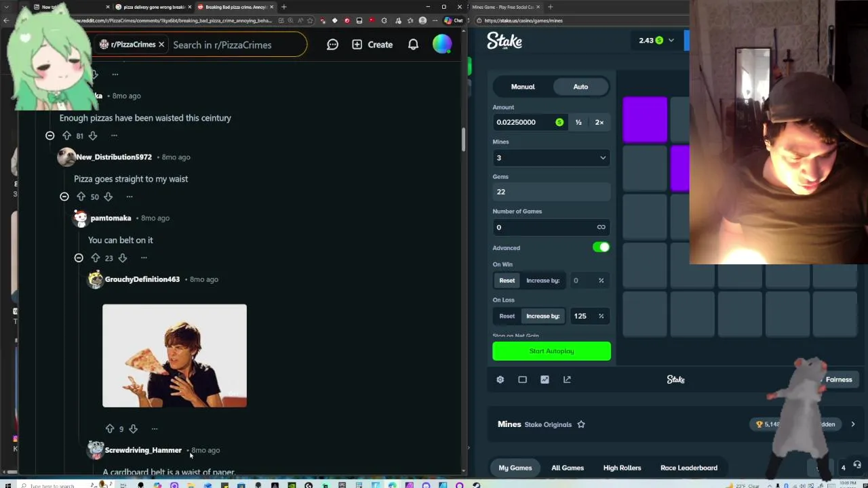Viewport: 868px width, 488px height.
Task: Halve the bet with ½ button
Action: [578, 122]
